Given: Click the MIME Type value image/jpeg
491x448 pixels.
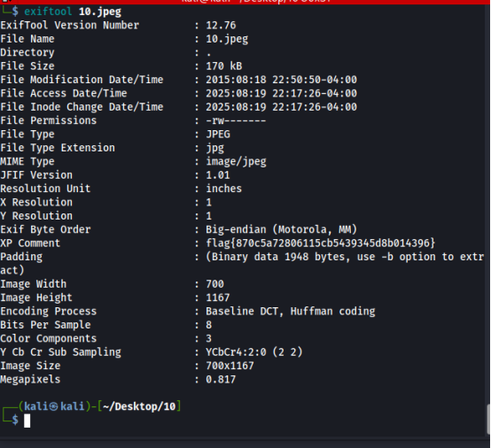Looking at the screenshot, I should click(236, 161).
